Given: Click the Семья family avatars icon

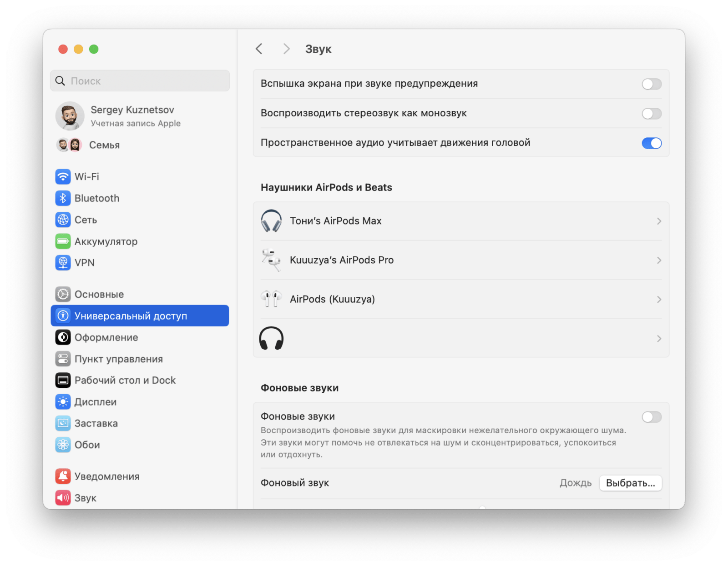Looking at the screenshot, I should [69, 145].
